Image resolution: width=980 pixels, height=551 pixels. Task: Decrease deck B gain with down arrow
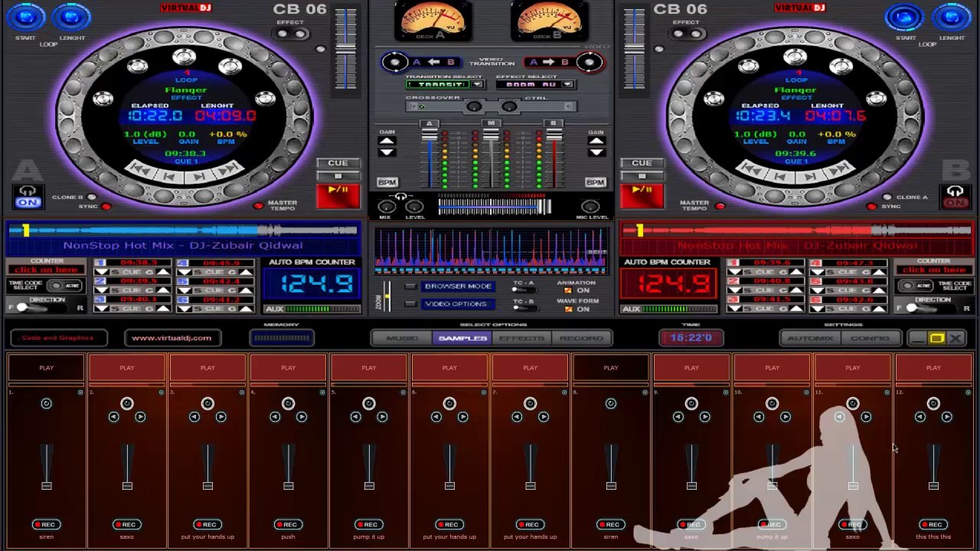pyautogui.click(x=596, y=152)
